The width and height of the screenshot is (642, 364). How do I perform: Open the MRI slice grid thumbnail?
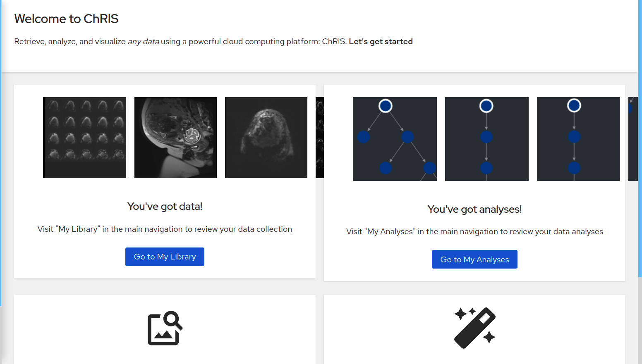84,138
